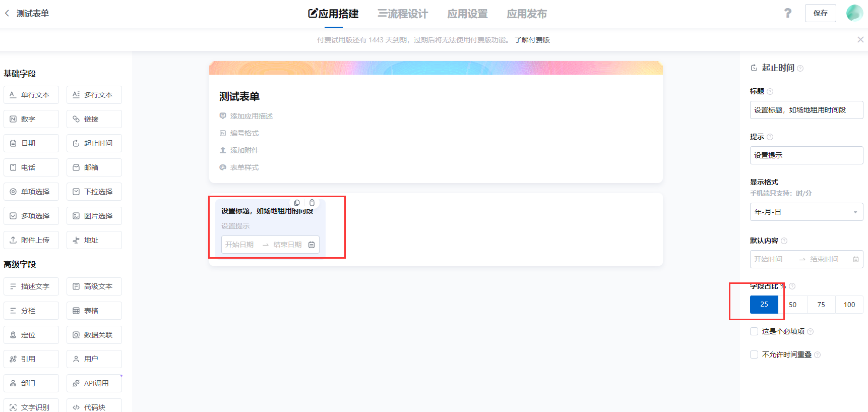The height and width of the screenshot is (412, 868).
Task: Click the 测试表单 form title on canvas
Action: tap(239, 96)
